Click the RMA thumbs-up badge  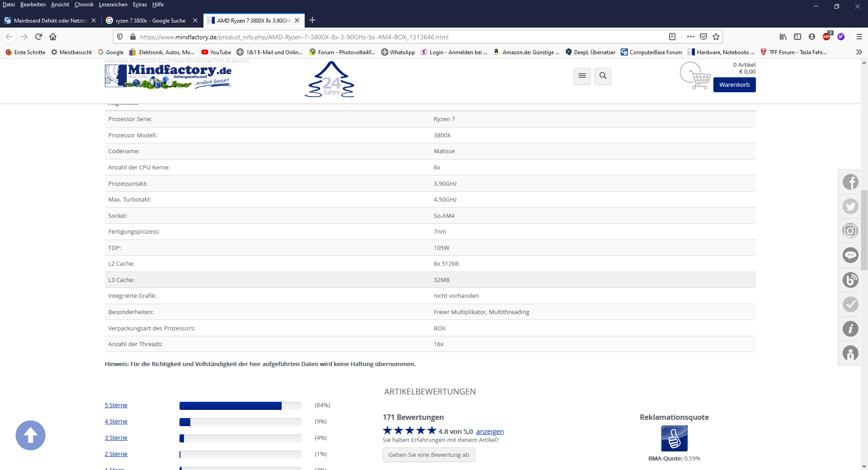[x=674, y=438]
